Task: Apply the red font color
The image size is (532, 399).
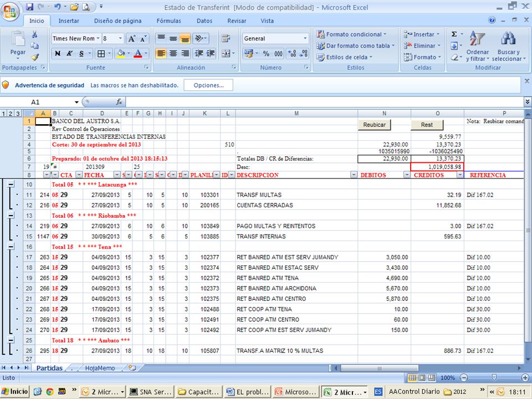Action: point(138,53)
